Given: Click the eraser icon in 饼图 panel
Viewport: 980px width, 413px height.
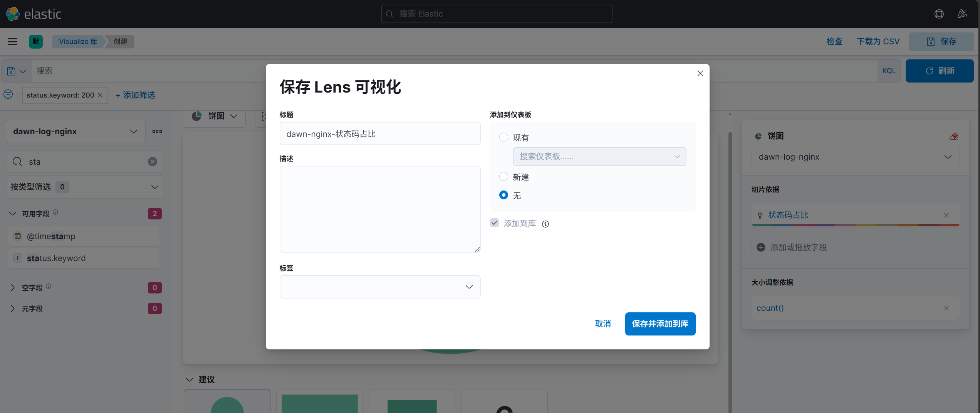Looking at the screenshot, I should coord(953,136).
